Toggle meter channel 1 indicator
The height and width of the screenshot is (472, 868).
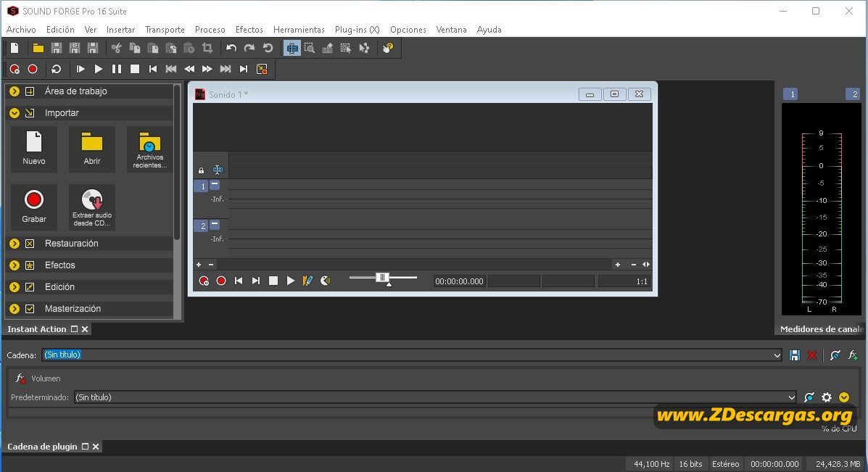coord(792,95)
